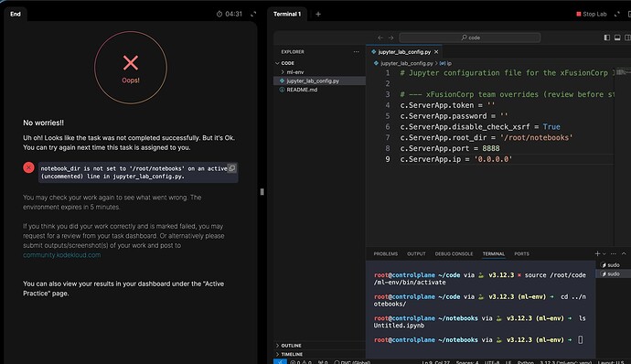Viewport: 631px width, 364px height.
Task: Click the End tab on the left panel
Action: pyautogui.click(x=16, y=14)
